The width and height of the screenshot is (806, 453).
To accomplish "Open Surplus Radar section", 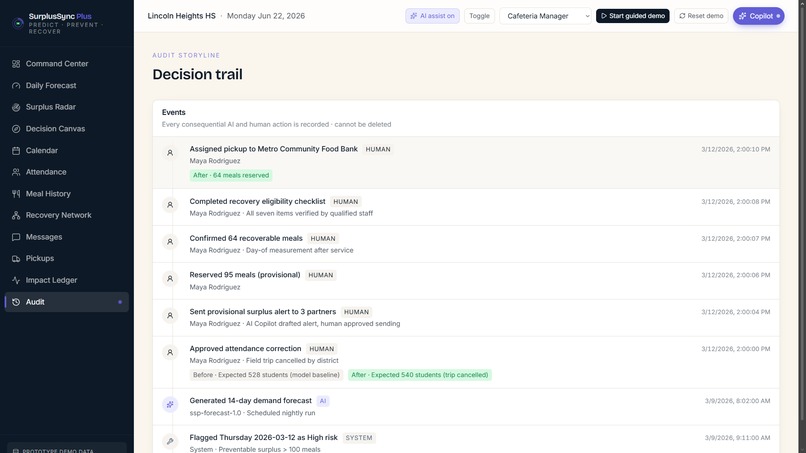I will [x=67, y=107].
